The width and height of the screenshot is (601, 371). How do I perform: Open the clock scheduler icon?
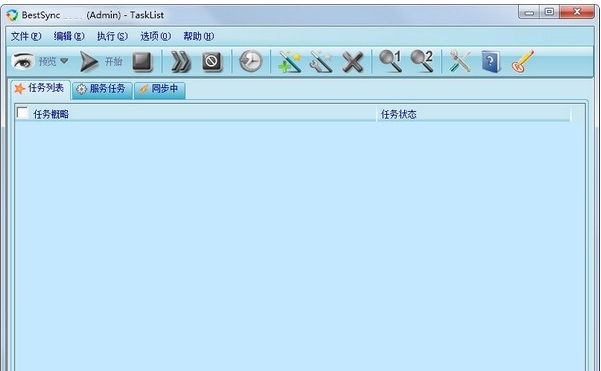[251, 61]
